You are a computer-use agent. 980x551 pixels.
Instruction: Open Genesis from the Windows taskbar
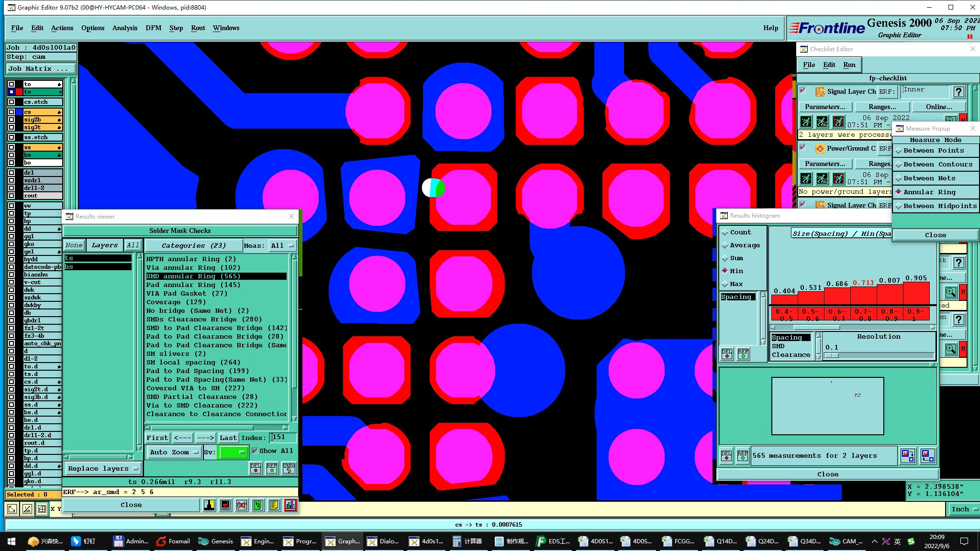(x=216, y=541)
